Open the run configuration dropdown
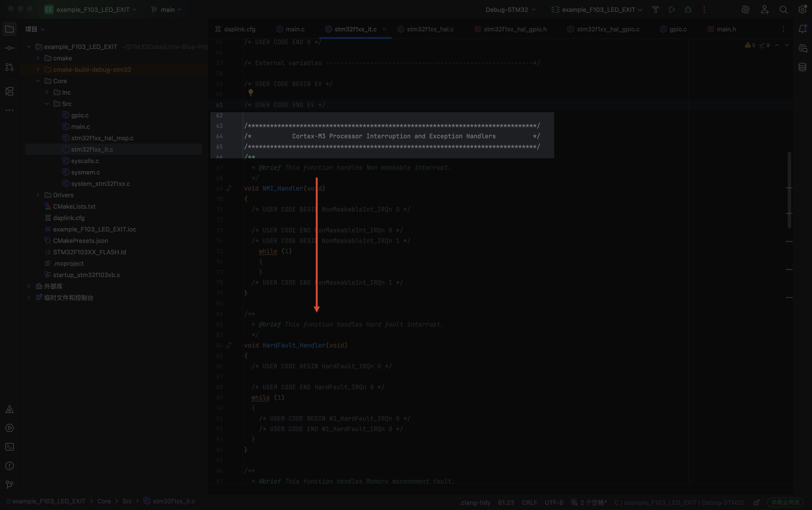This screenshot has width=812, height=510. [x=597, y=10]
